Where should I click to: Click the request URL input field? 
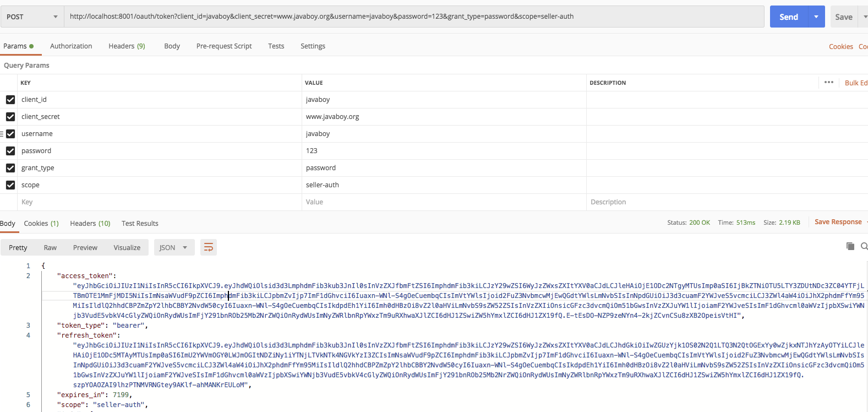413,17
